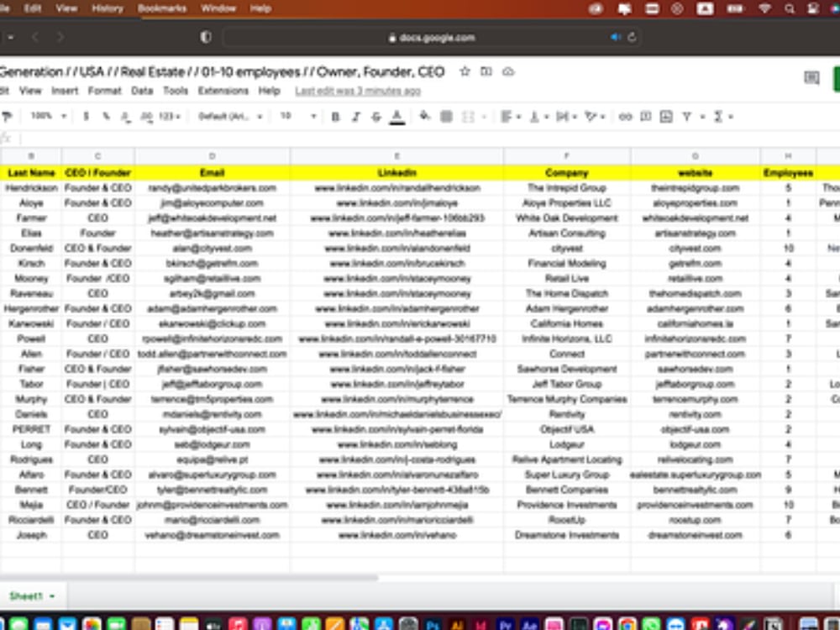
Task: Click cell randy@unitedparkbrokers.com
Action: click(213, 188)
